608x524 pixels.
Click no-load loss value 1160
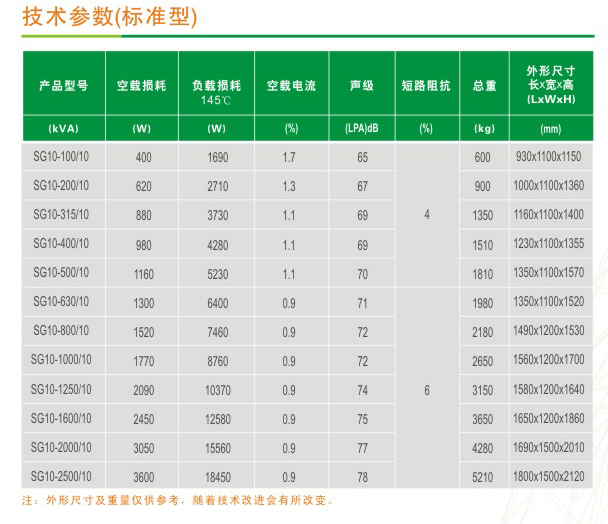point(144,275)
